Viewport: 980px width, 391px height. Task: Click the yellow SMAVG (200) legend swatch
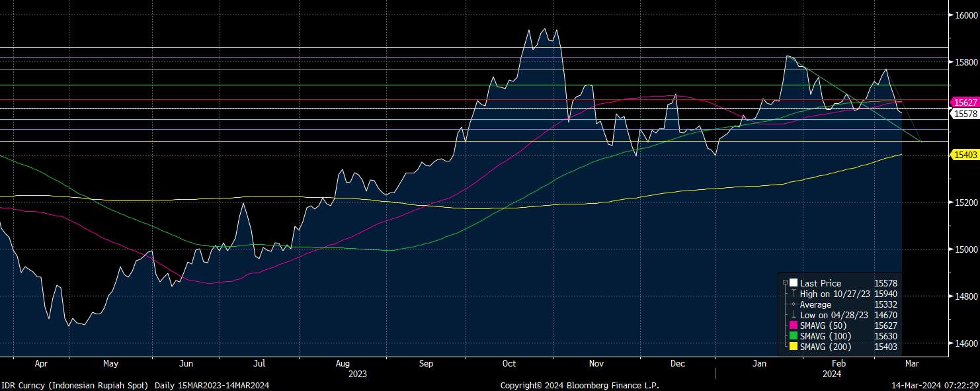coord(794,347)
